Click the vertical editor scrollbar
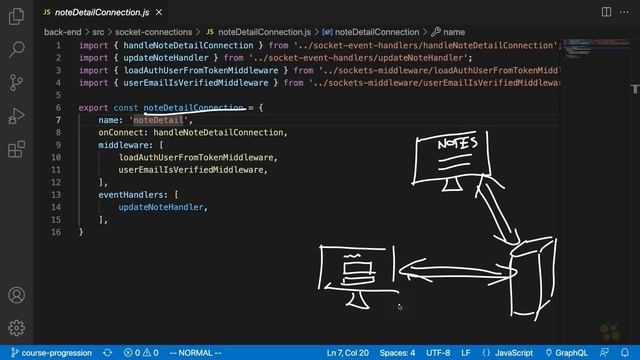640x360 pixels. point(635,191)
